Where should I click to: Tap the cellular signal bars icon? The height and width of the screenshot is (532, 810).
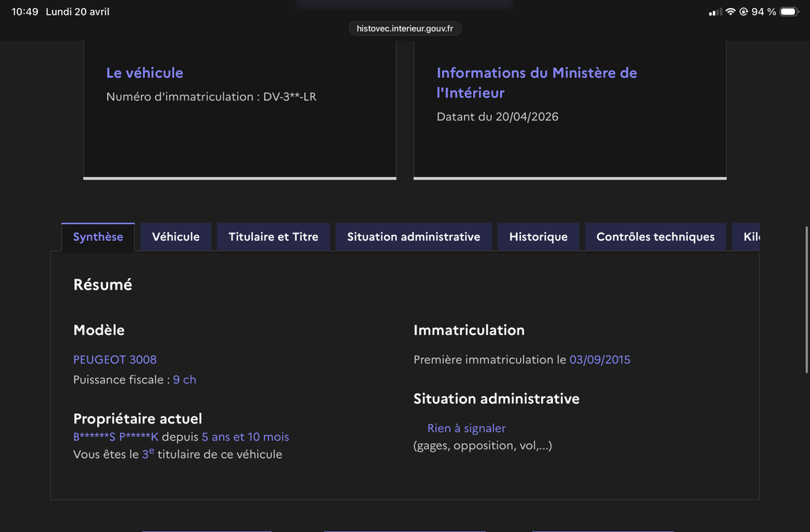(x=715, y=12)
